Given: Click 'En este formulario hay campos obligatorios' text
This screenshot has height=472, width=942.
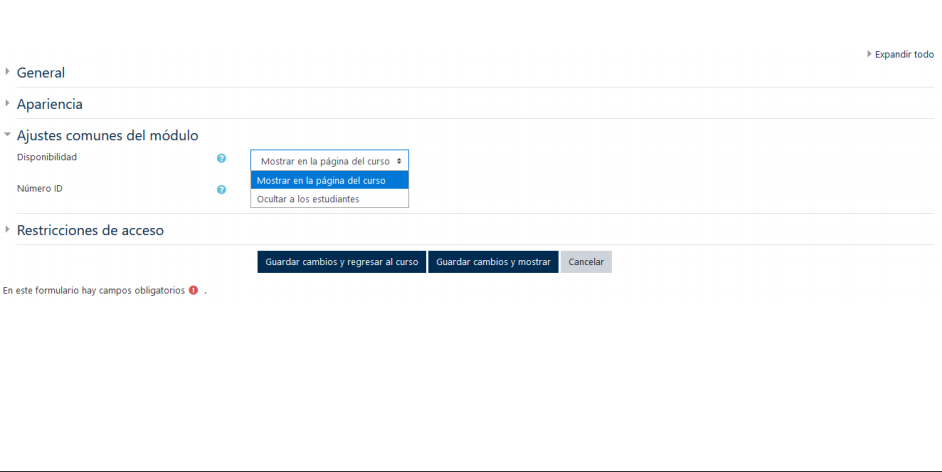Looking at the screenshot, I should [x=94, y=290].
